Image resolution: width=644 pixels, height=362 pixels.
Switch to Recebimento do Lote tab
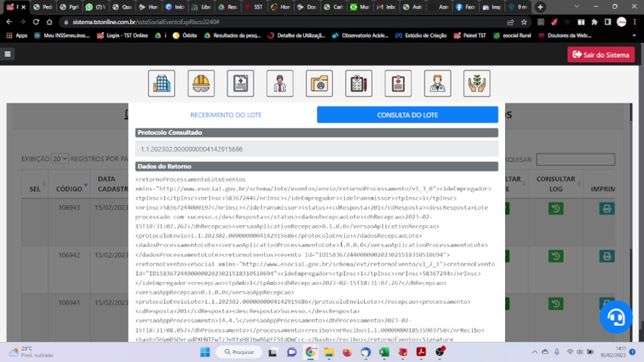226,115
